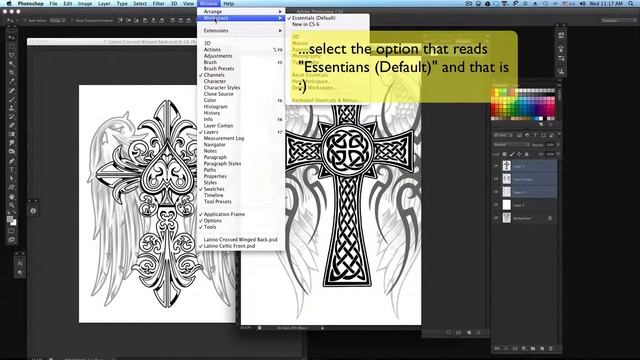Select the Dodge tool

tap(12, 152)
